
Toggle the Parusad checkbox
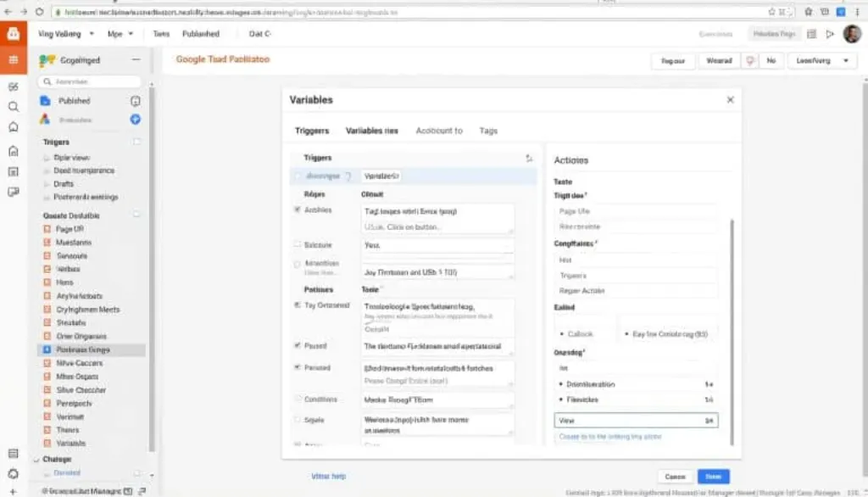click(x=298, y=366)
